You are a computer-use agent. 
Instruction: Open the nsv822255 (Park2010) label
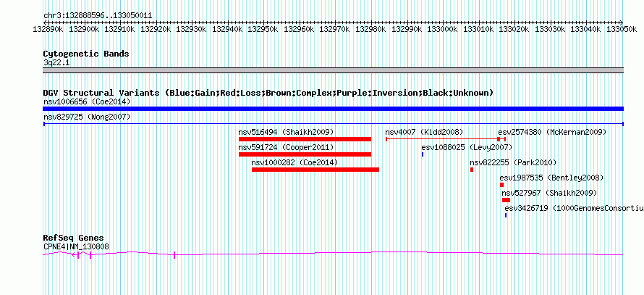[513, 162]
